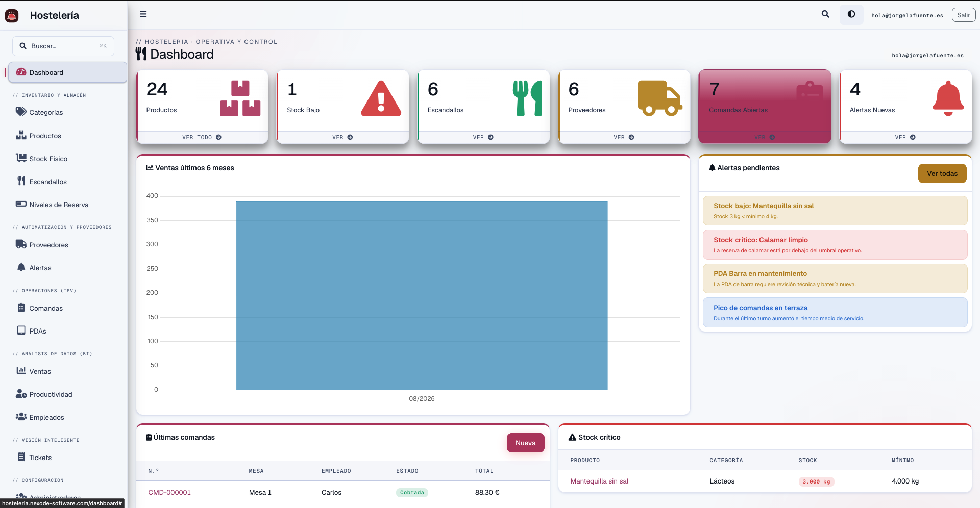Click the Proveedores truck icon in sidebar

tap(21, 244)
